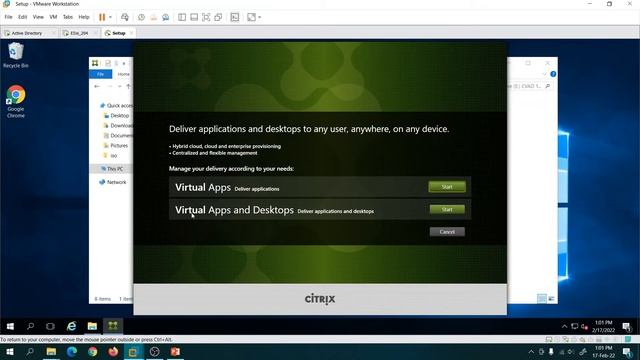The image size is (640, 360).
Task: Open Desktop folder in Explorer sidebar
Action: coord(116,116)
